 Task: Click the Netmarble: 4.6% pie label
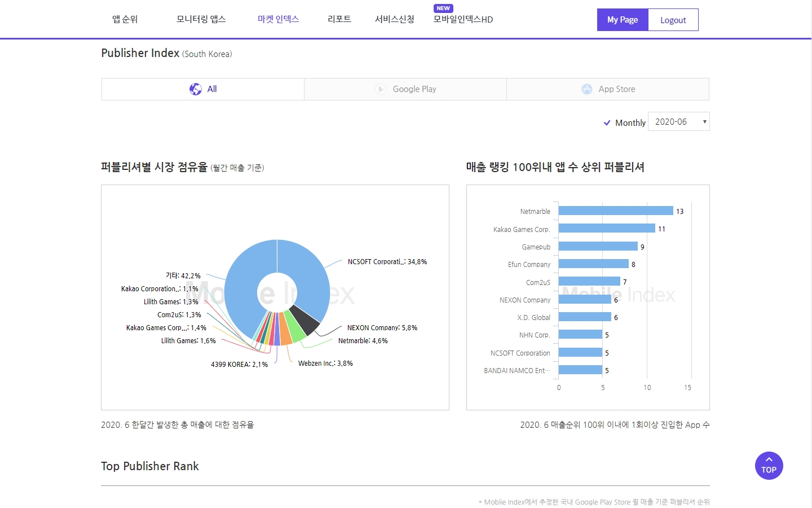click(363, 341)
